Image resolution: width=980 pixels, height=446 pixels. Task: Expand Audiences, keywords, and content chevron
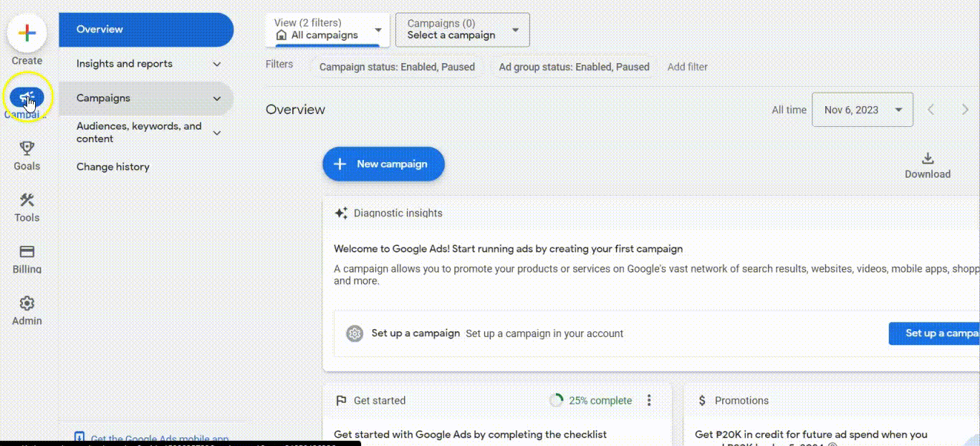[217, 133]
